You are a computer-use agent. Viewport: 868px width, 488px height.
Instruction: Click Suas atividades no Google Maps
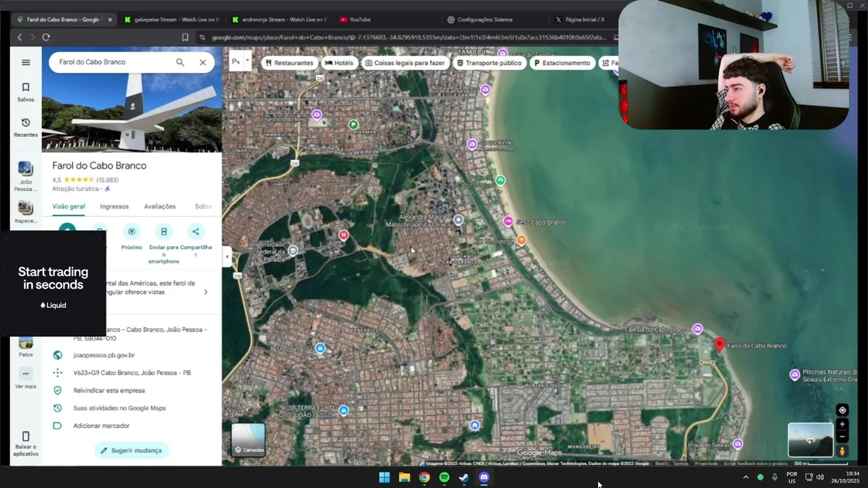(119, 408)
